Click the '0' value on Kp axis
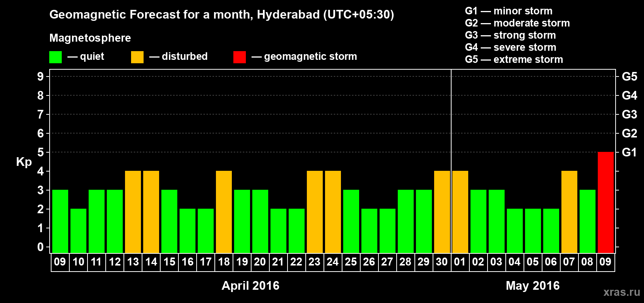Screen dimensions: 644x303 (41, 247)
